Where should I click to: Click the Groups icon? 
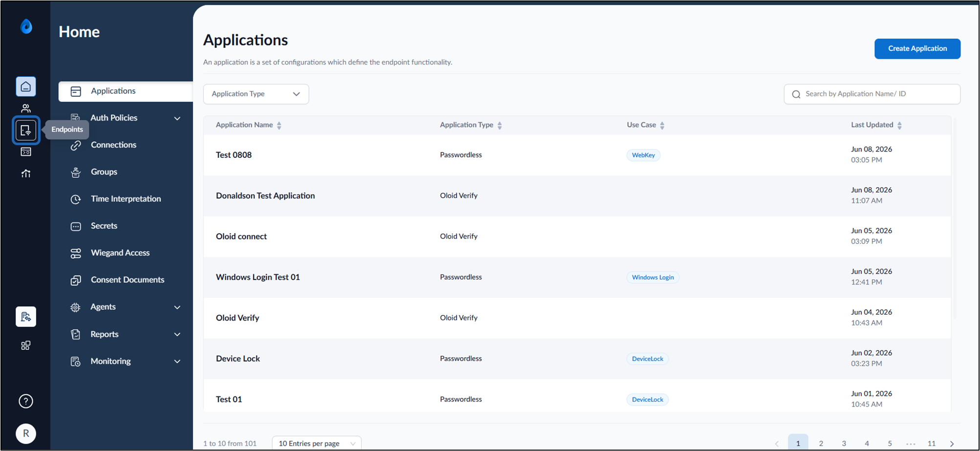pos(76,172)
